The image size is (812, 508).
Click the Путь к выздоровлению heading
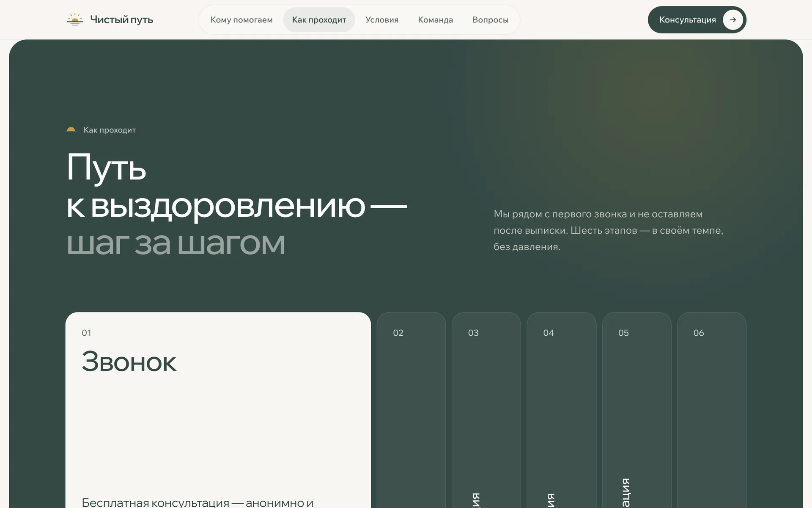point(237,186)
